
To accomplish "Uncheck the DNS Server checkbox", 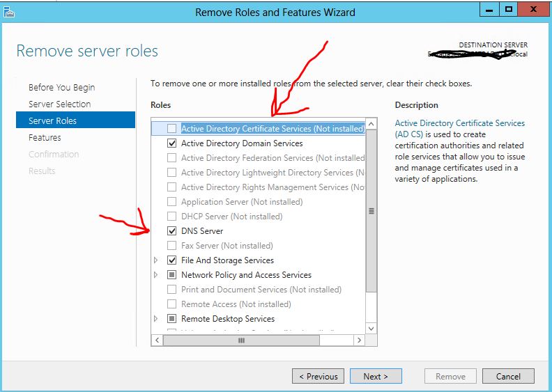I will (171, 231).
